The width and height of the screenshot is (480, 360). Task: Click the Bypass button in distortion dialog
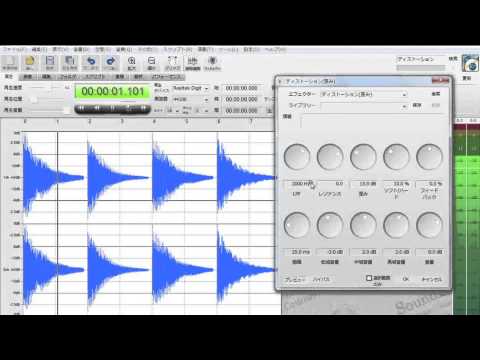pos(321,279)
